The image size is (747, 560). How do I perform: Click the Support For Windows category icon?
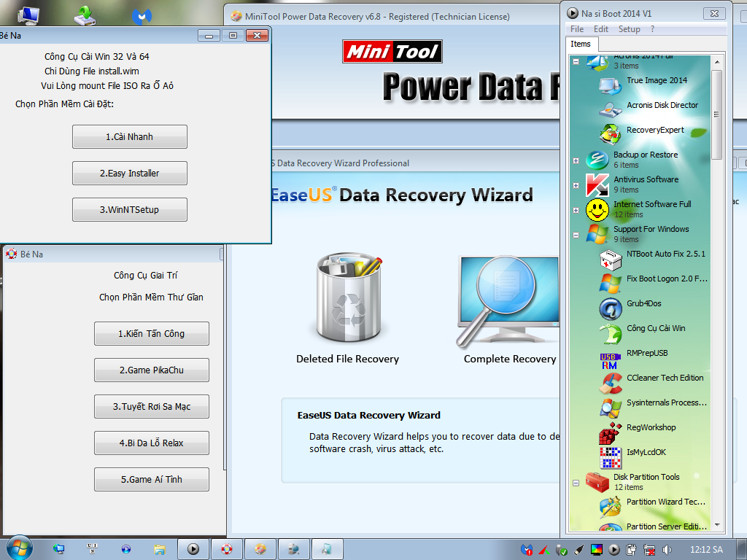coord(597,234)
